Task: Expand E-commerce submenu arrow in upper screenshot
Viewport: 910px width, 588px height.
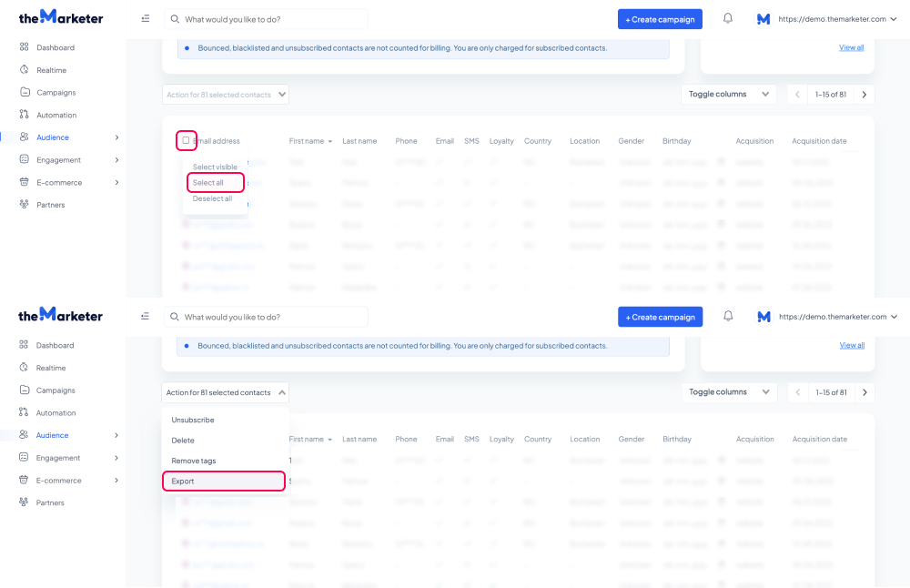Action: [x=116, y=182]
